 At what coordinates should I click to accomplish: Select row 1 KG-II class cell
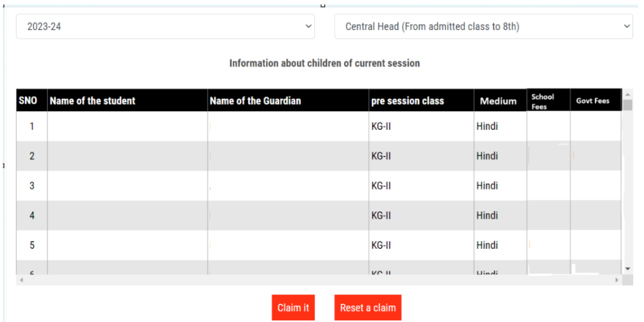pos(381,126)
